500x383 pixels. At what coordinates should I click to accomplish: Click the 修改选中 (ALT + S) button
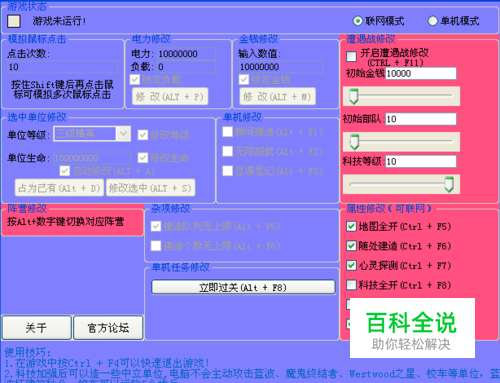click(x=150, y=188)
